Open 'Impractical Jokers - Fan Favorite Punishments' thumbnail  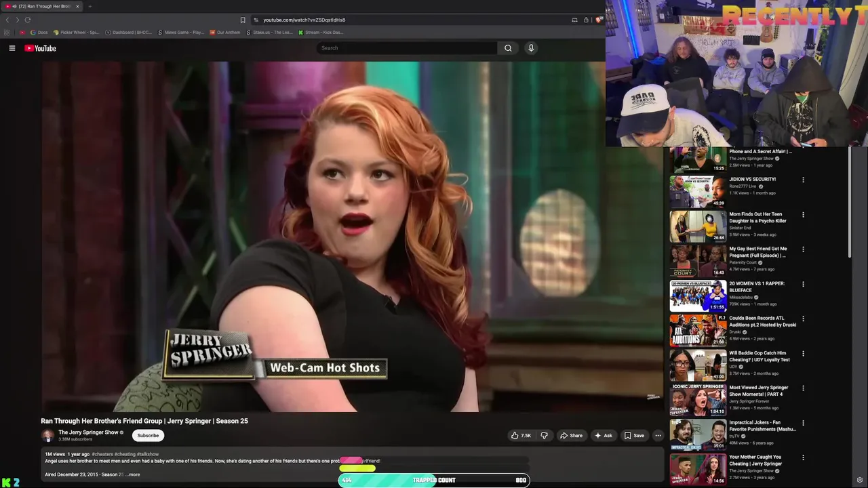[698, 434]
